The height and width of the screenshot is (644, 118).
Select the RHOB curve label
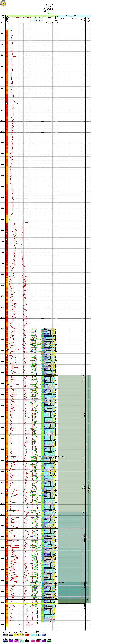[35, 20]
